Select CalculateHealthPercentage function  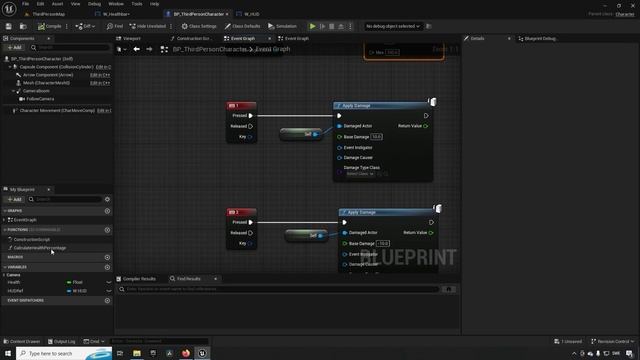click(40, 248)
